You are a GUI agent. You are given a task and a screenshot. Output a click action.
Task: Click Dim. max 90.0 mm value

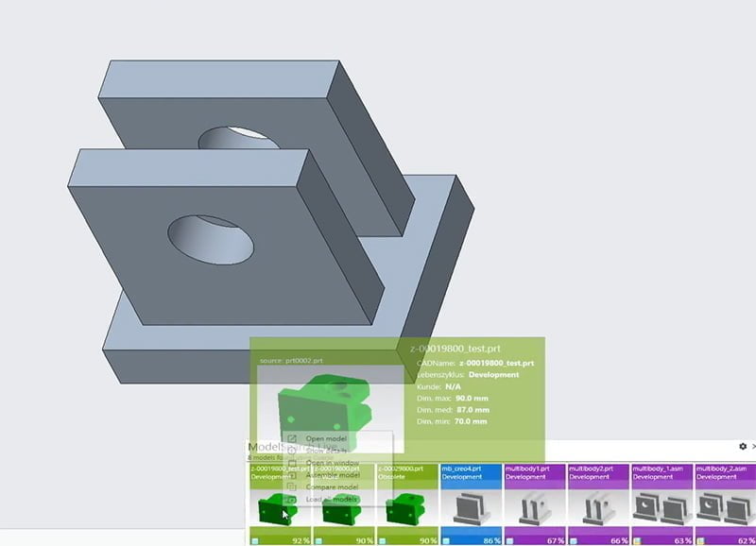tap(472, 398)
